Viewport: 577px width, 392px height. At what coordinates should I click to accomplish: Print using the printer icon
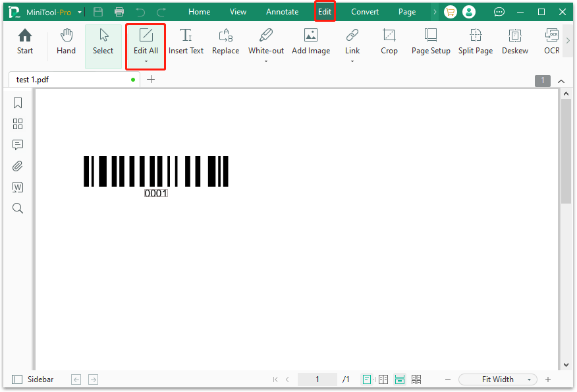point(119,12)
